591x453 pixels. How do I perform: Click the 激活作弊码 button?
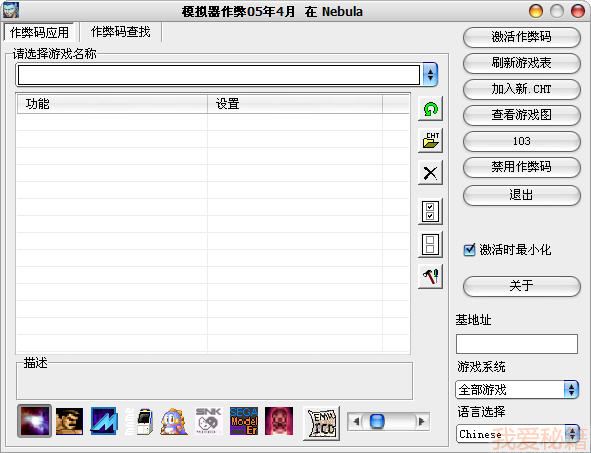click(x=521, y=37)
